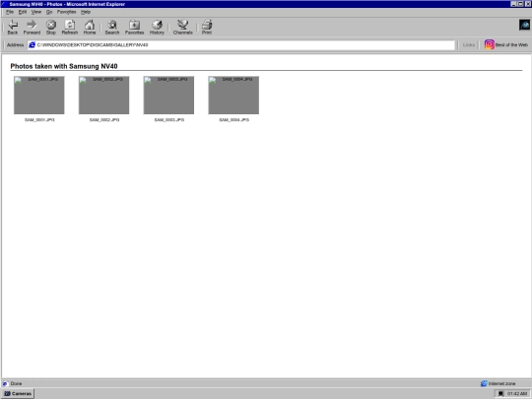
Task: Click SAM_0002.JPG caption below thumbnail
Action: click(104, 120)
